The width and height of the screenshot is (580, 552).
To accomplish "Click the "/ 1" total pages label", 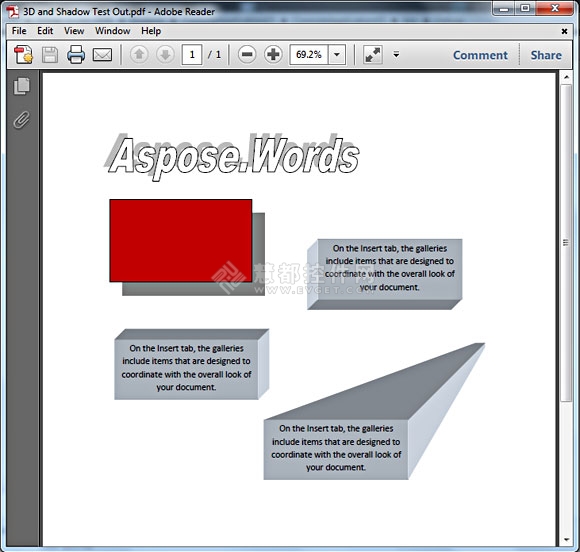I will point(215,55).
